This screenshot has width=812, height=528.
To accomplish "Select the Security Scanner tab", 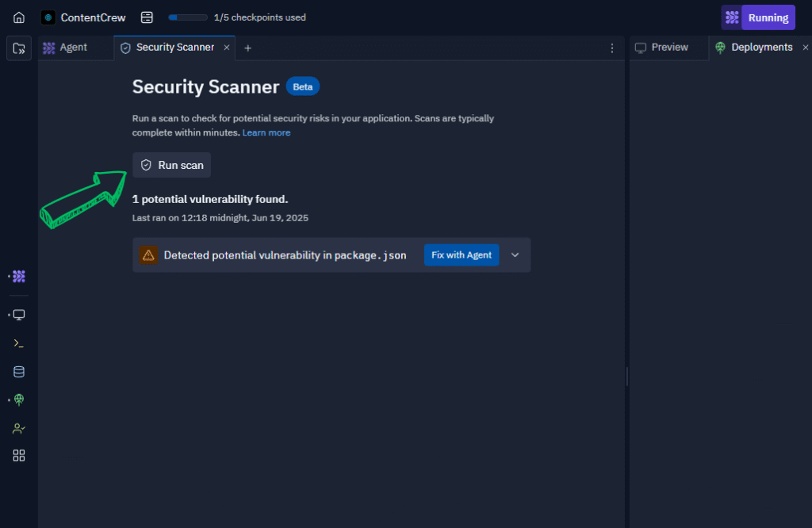I will pyautogui.click(x=174, y=48).
